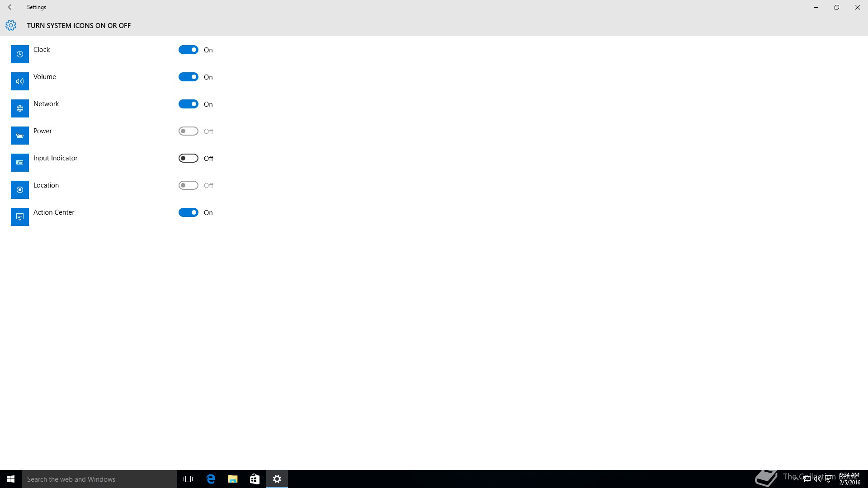Show hidden tray icons chevron
This screenshot has height=488, width=868.
point(796,479)
